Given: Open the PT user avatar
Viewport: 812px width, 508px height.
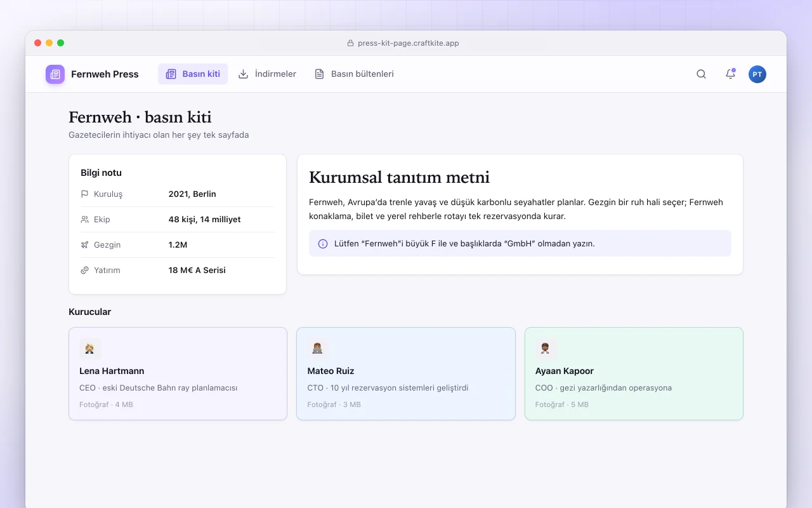Looking at the screenshot, I should (x=757, y=74).
